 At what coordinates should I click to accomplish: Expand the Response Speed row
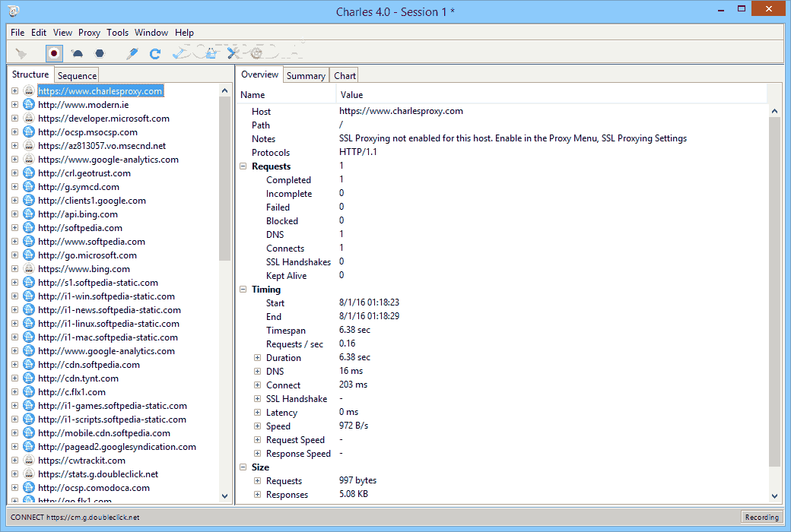(257, 453)
